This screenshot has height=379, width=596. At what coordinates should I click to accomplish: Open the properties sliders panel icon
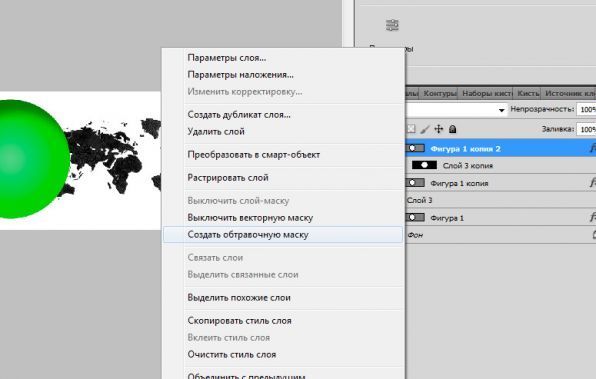pos(392,25)
